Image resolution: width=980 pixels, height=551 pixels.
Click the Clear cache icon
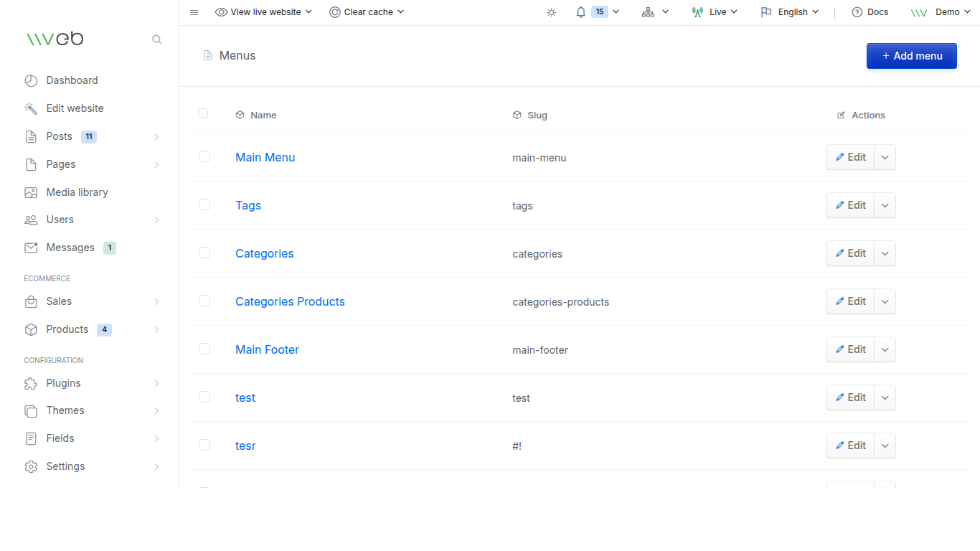coord(335,12)
